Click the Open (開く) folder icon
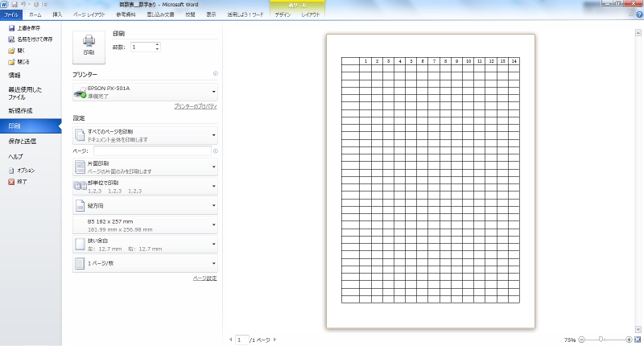Screen dimensions: 644x346 point(11,51)
